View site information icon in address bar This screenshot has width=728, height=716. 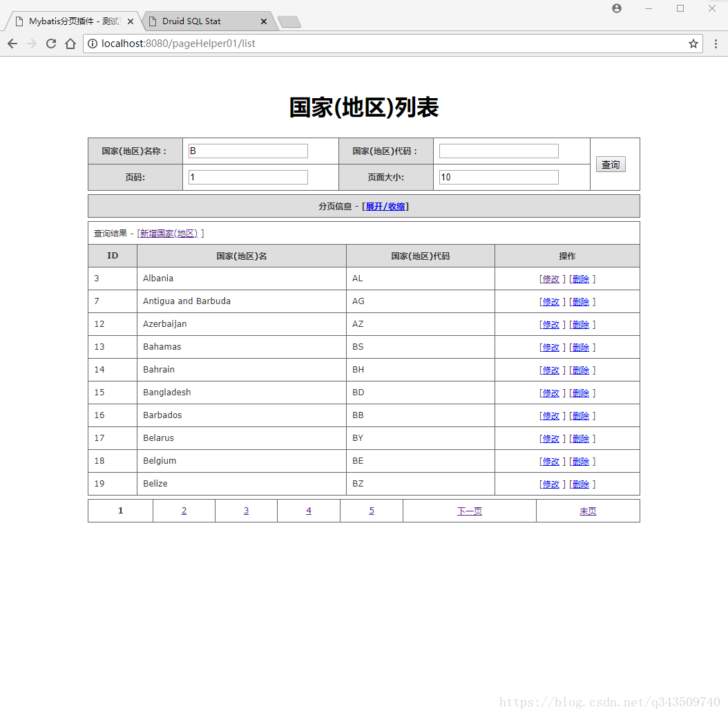[x=93, y=44]
